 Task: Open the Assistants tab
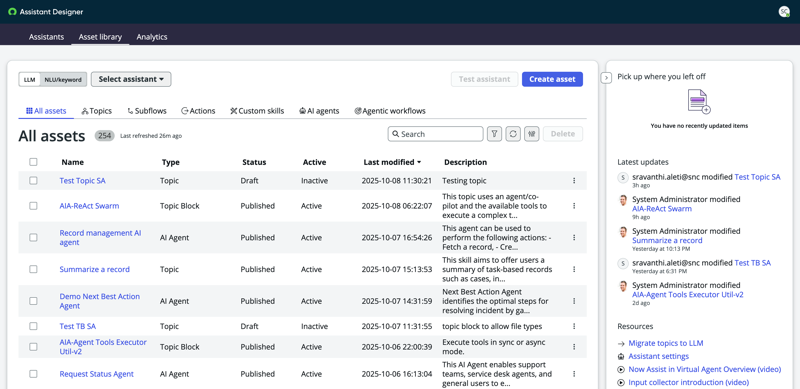(x=46, y=37)
